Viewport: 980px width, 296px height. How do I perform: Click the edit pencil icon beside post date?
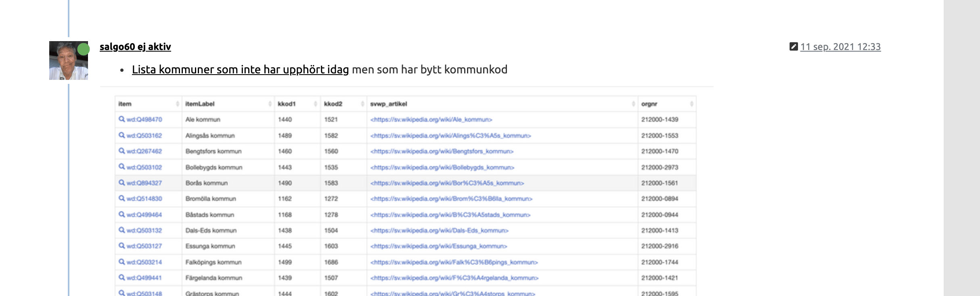(x=794, y=47)
